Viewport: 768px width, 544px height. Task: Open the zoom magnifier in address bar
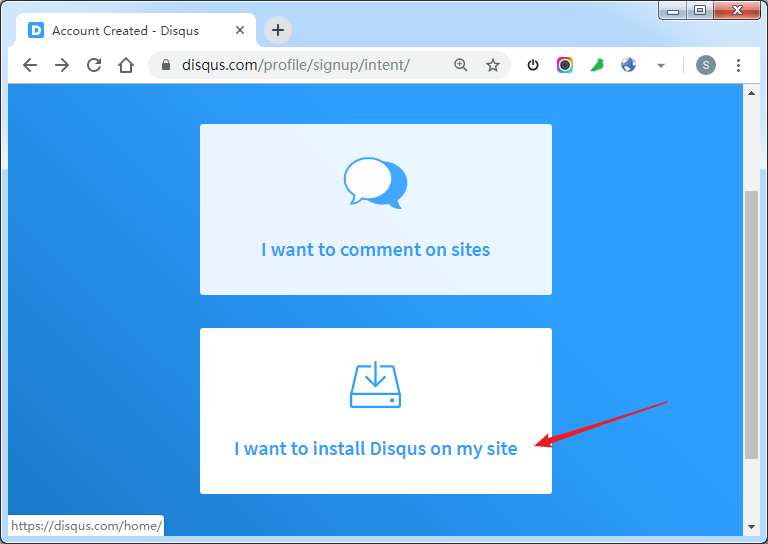[x=460, y=65]
